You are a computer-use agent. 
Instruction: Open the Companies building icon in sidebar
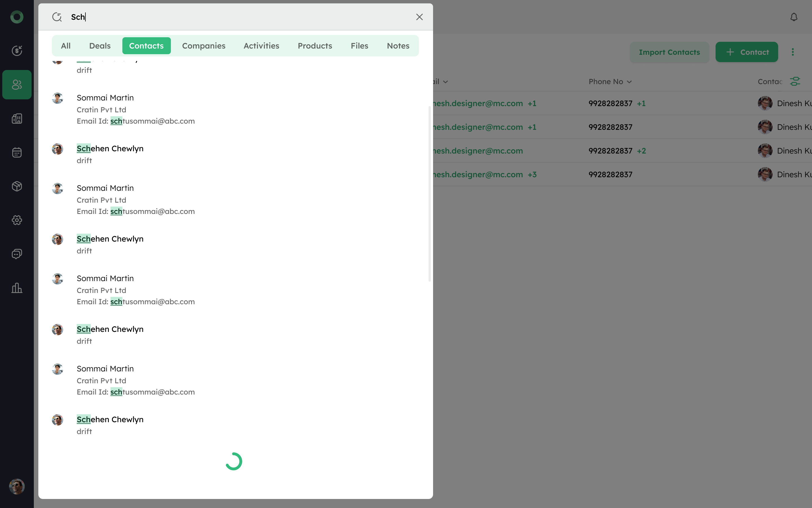coord(17,119)
